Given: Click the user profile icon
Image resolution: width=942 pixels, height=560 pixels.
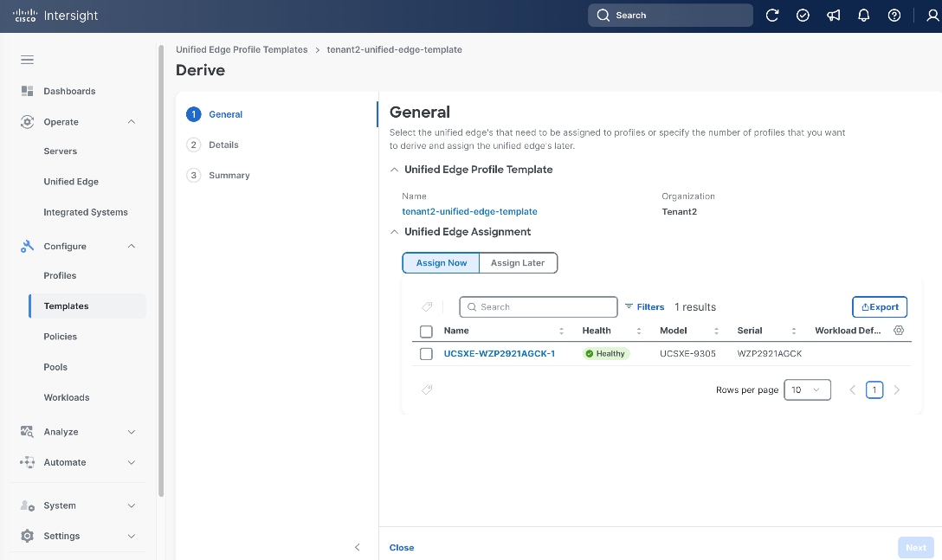Looking at the screenshot, I should (x=932, y=16).
